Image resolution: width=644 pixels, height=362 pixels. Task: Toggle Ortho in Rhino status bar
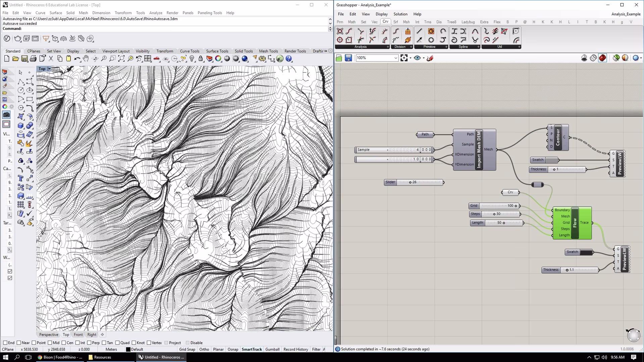pyautogui.click(x=204, y=349)
